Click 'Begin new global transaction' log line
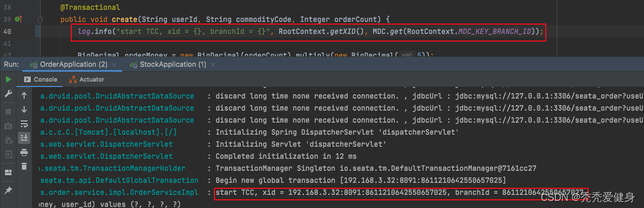 360,181
